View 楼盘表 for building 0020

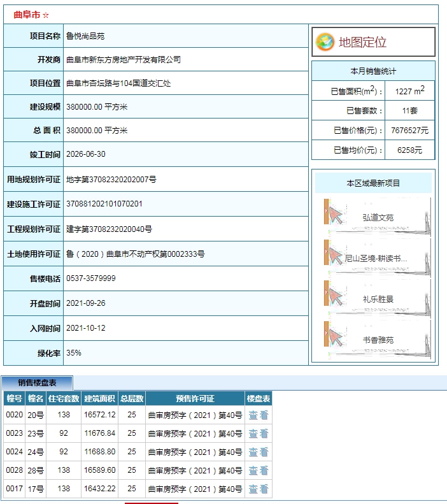point(259,415)
